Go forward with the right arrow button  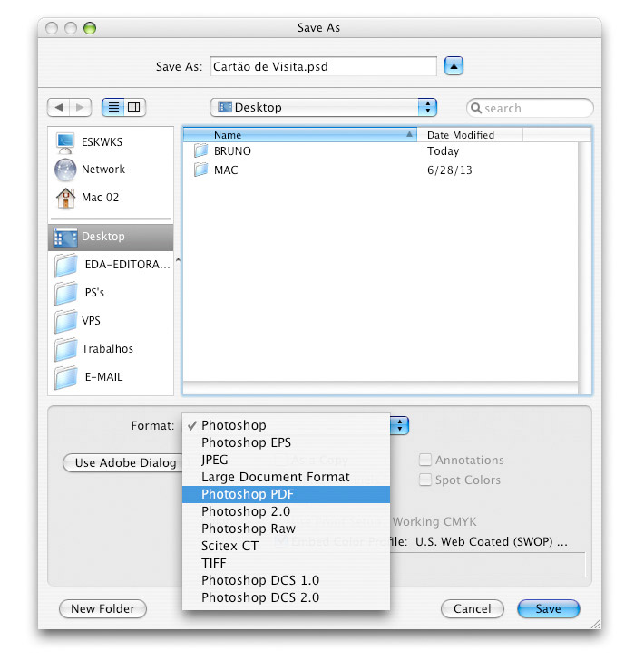pos(80,107)
